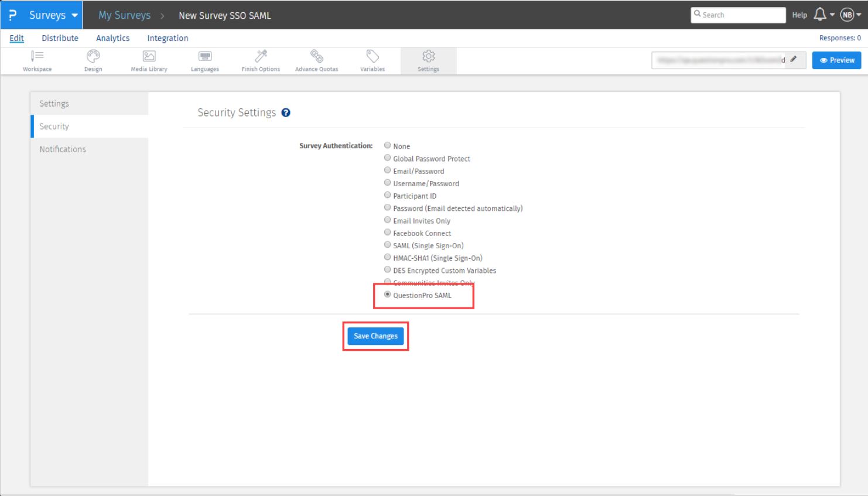868x496 pixels.
Task: Choose the Email Invites Only radio button
Action: 387,220
